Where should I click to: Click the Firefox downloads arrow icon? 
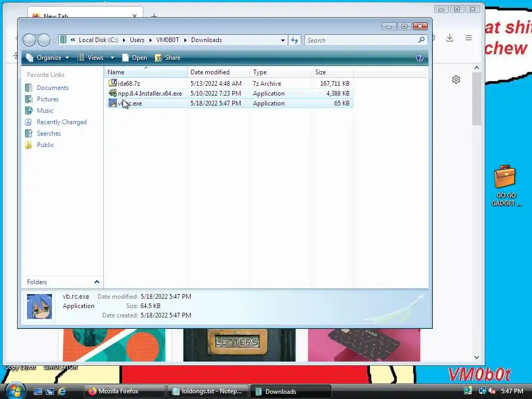pyautogui.click(x=449, y=37)
